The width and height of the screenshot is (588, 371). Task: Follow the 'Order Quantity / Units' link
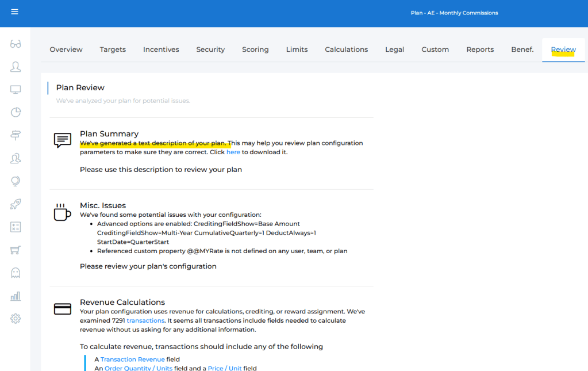pyautogui.click(x=138, y=368)
